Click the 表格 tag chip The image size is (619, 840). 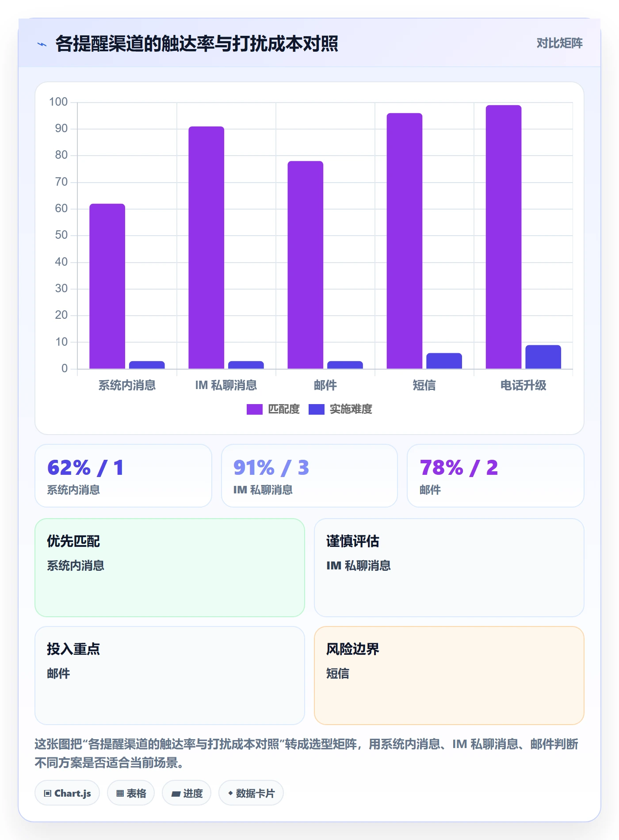[131, 793]
